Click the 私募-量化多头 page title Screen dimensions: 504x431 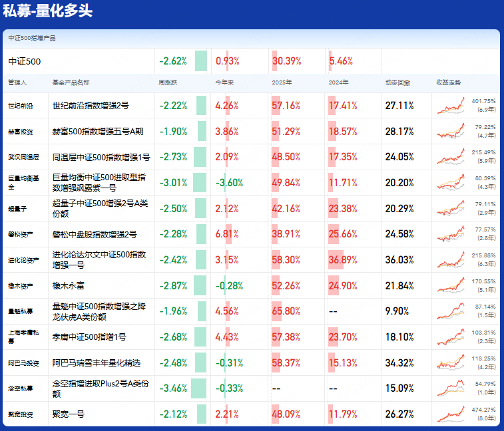pos(47,11)
